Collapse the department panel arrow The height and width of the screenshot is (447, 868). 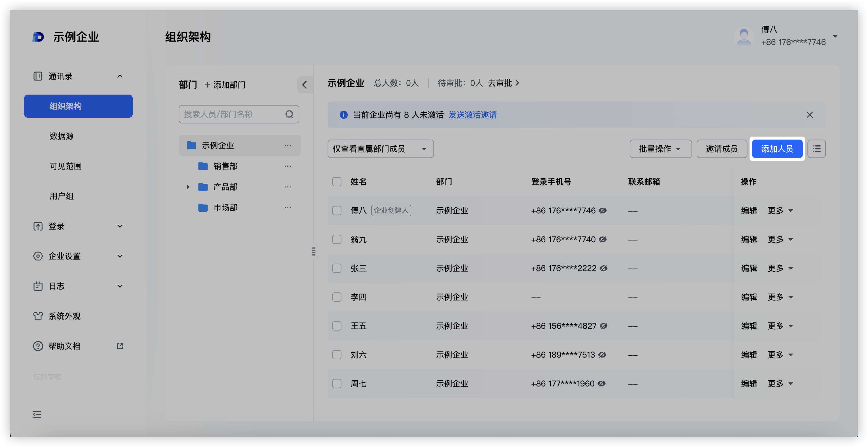click(x=305, y=84)
